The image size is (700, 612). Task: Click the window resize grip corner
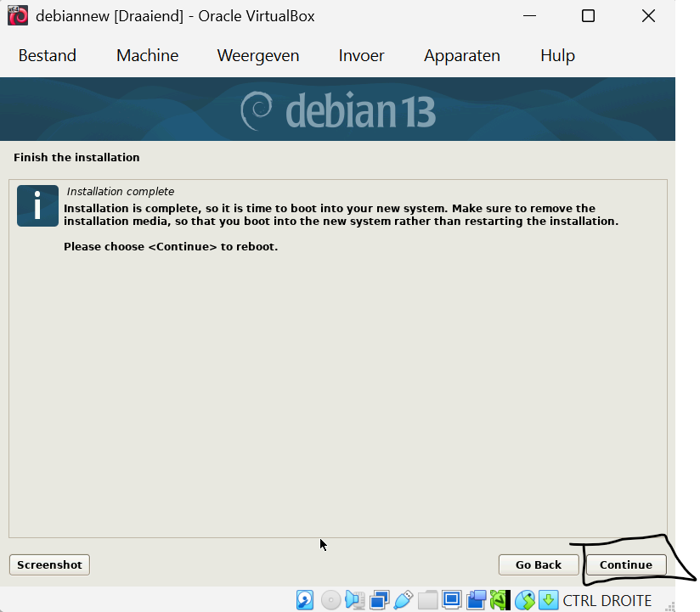coord(669,606)
